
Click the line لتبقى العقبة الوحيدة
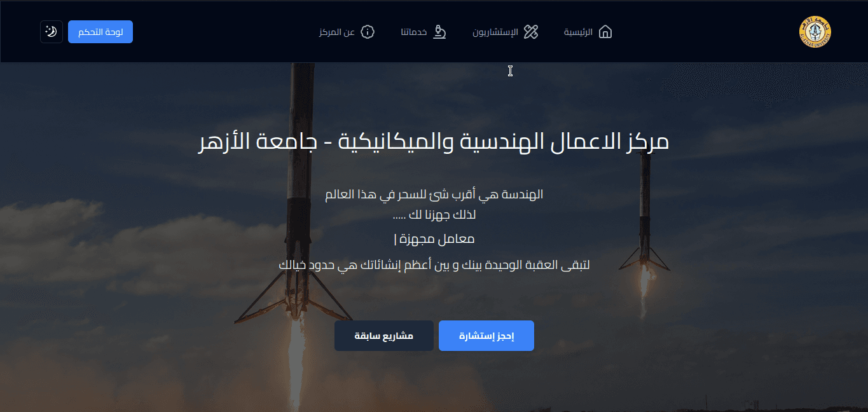click(x=434, y=264)
